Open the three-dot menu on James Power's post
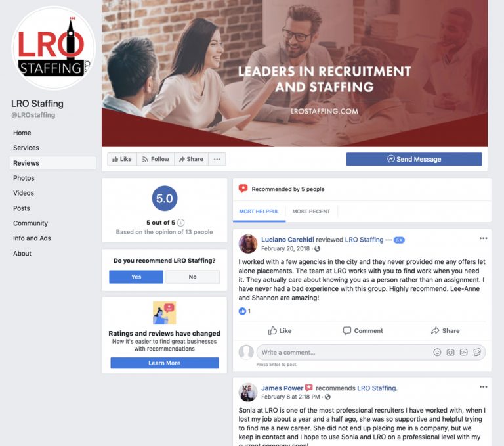This screenshot has height=446, width=504. tap(483, 387)
